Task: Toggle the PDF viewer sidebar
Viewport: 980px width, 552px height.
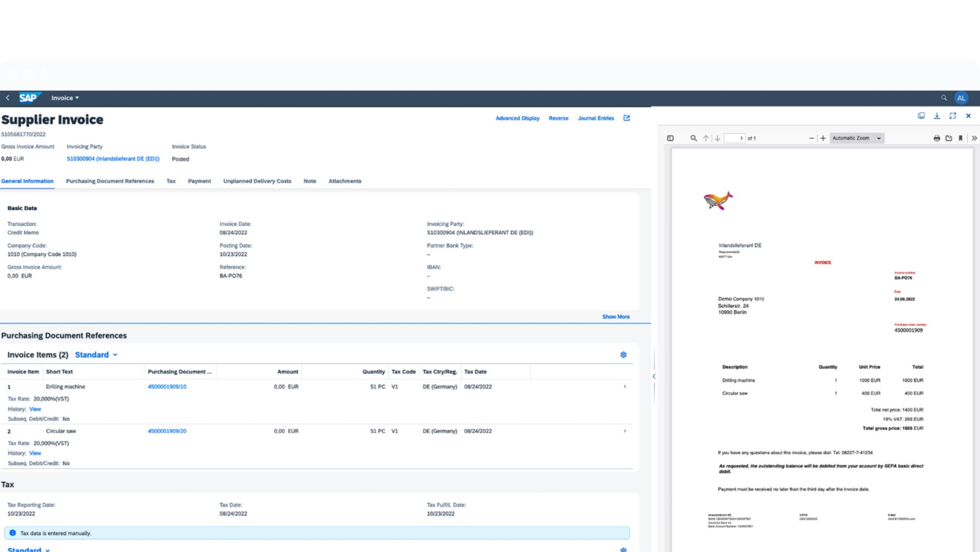Action: pos(670,138)
